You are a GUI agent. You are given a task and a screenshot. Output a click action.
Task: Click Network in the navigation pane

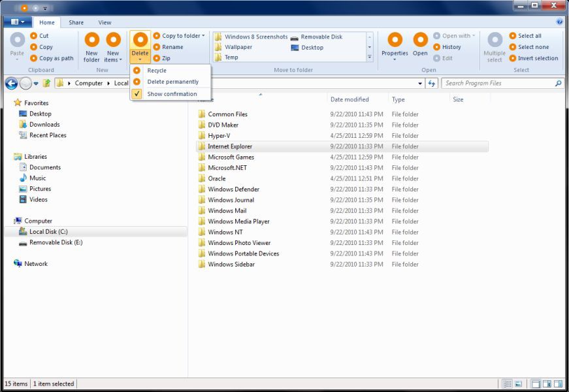[x=31, y=264]
